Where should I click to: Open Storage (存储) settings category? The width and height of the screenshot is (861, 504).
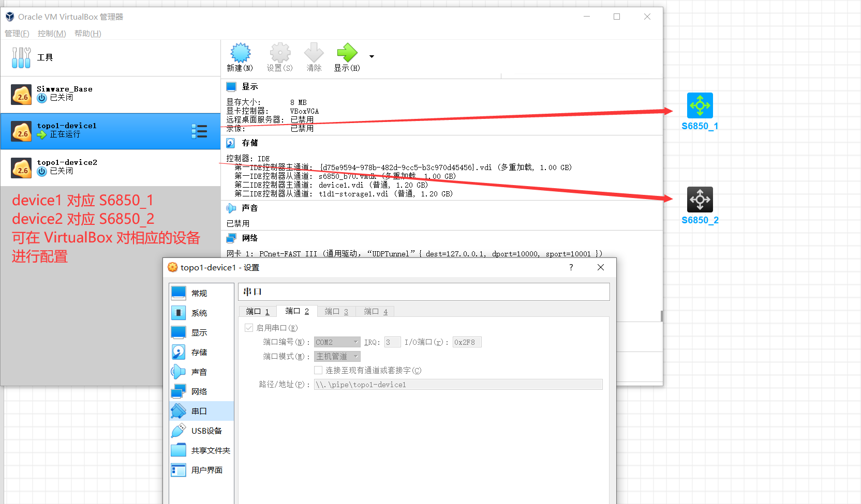pyautogui.click(x=199, y=353)
